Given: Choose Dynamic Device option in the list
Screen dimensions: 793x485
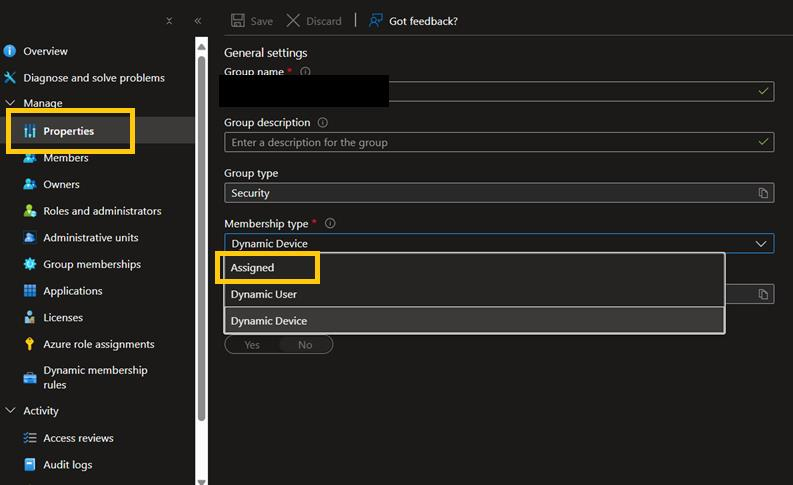Looking at the screenshot, I should [474, 321].
